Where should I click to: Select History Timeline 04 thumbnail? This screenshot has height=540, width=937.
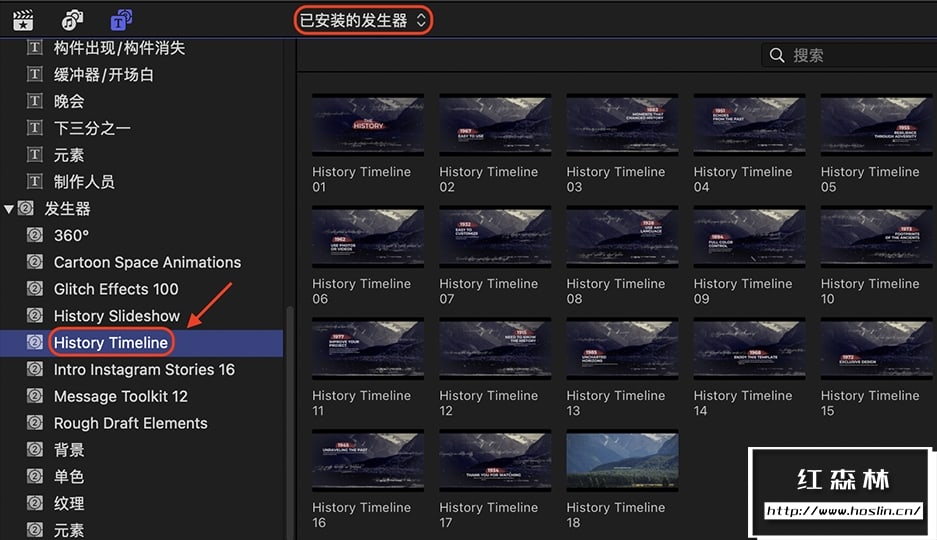click(x=749, y=124)
